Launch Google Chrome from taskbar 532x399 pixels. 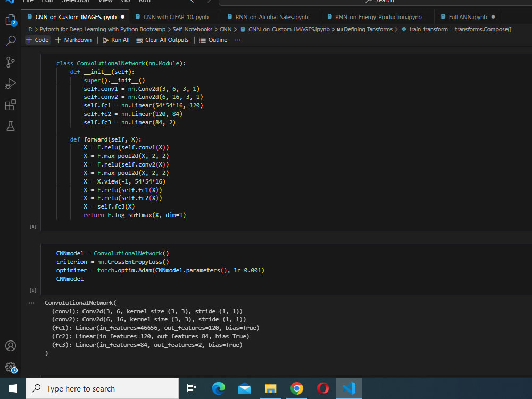tap(297, 388)
